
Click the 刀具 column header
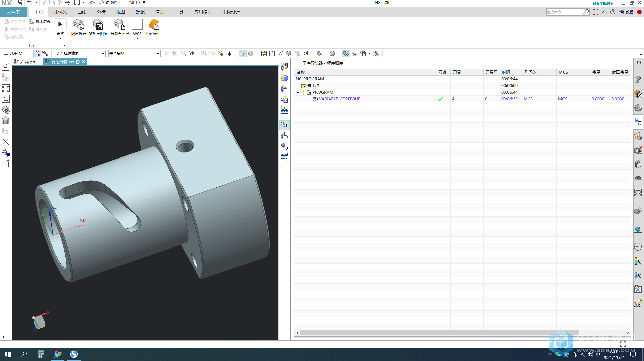[x=467, y=72]
